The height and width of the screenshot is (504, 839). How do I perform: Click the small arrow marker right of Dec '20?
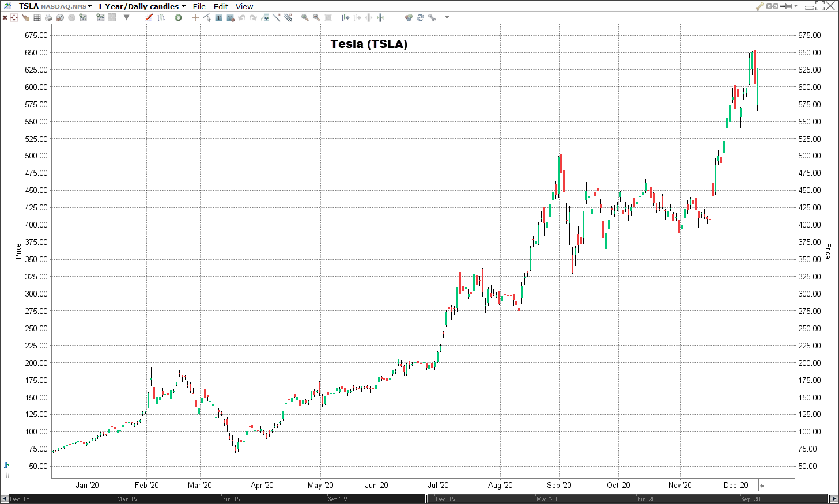pos(762,486)
